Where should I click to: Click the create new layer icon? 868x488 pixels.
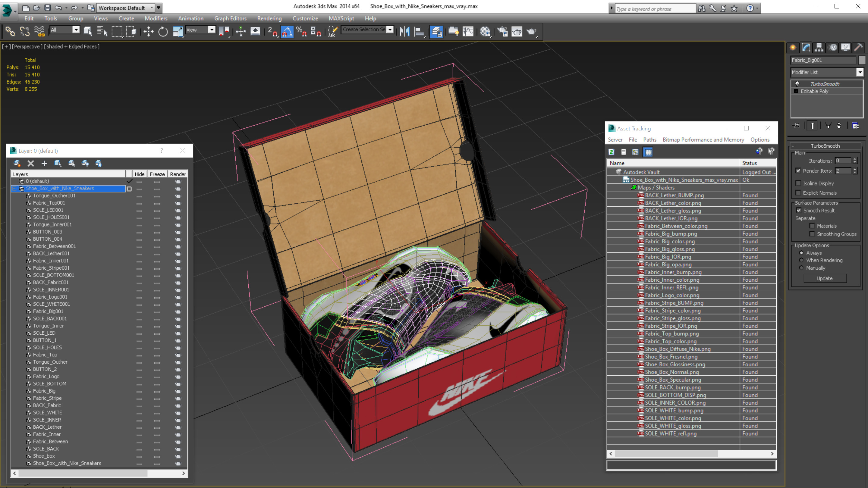tap(17, 163)
